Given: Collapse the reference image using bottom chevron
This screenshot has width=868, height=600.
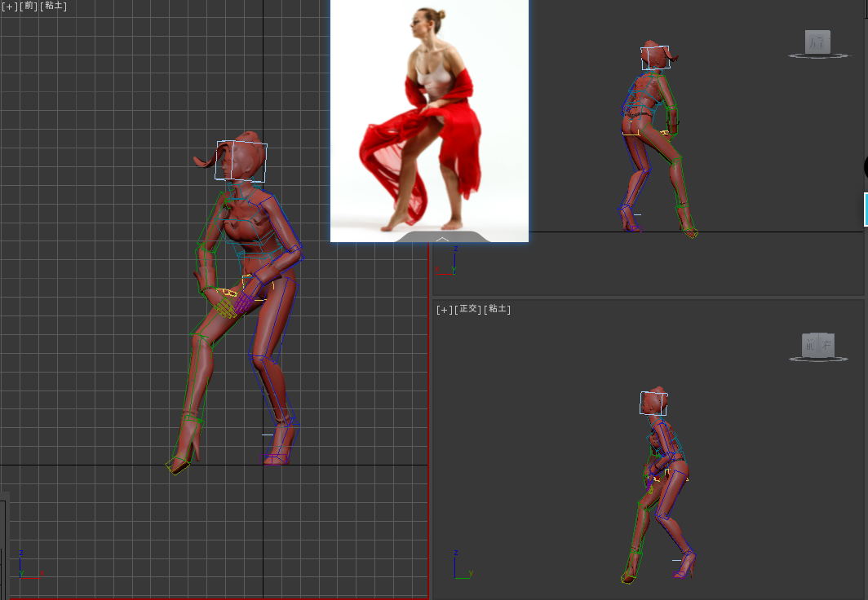Looking at the screenshot, I should (441, 238).
